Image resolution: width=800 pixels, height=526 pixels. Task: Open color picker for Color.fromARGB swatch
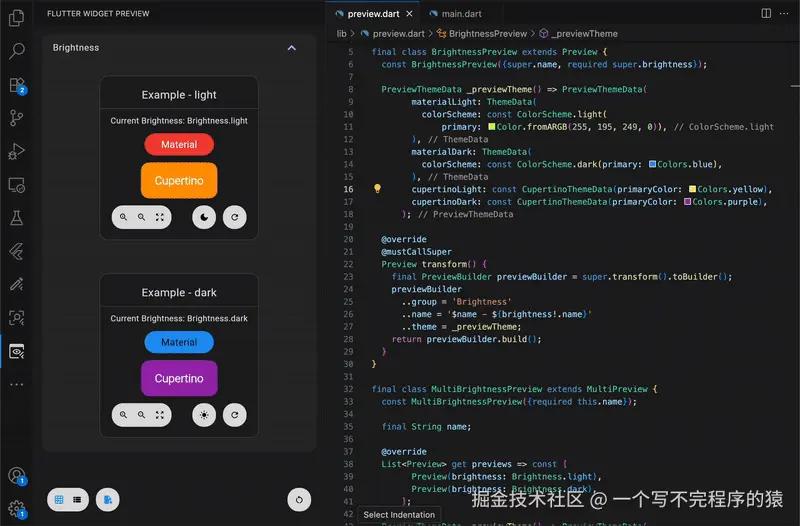point(491,127)
